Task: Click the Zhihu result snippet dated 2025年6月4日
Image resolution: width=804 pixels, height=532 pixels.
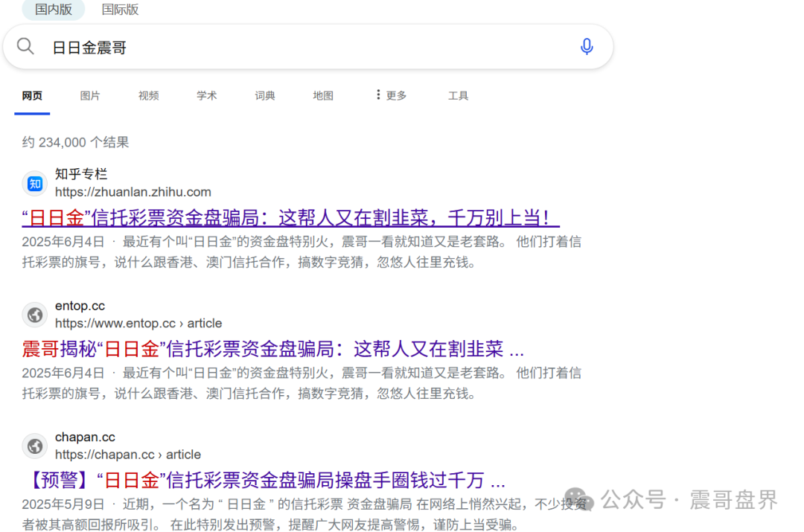Action: click(x=301, y=252)
